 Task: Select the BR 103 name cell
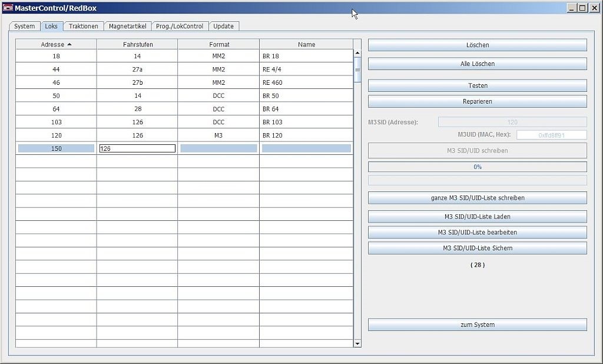(306, 122)
